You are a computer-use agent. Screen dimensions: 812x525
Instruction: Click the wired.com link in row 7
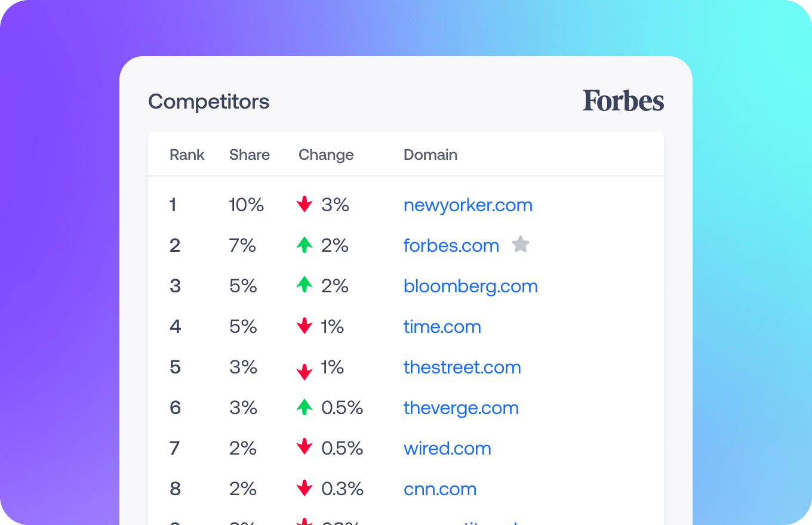point(447,448)
